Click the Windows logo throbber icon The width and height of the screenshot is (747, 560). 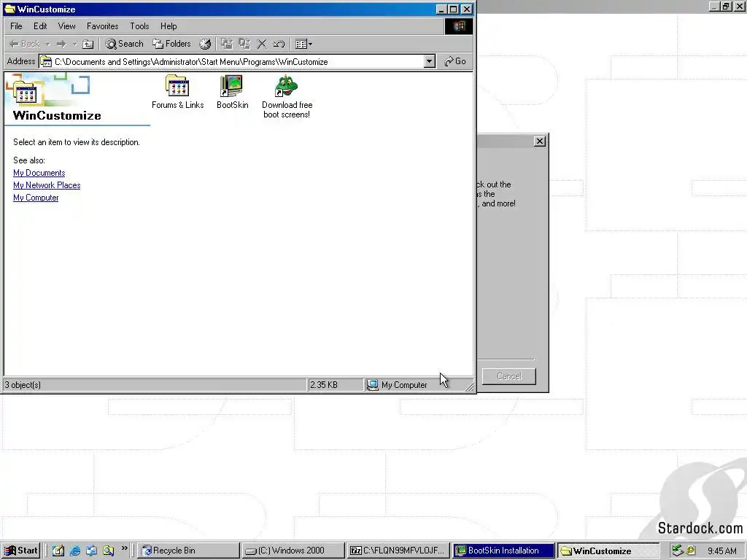(459, 26)
